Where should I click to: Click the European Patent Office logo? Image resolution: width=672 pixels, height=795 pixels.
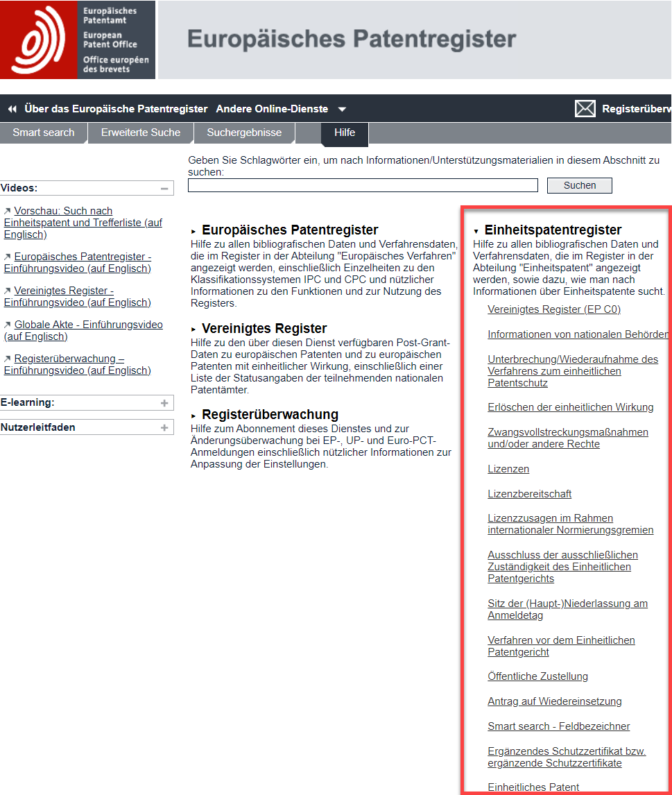click(77, 40)
